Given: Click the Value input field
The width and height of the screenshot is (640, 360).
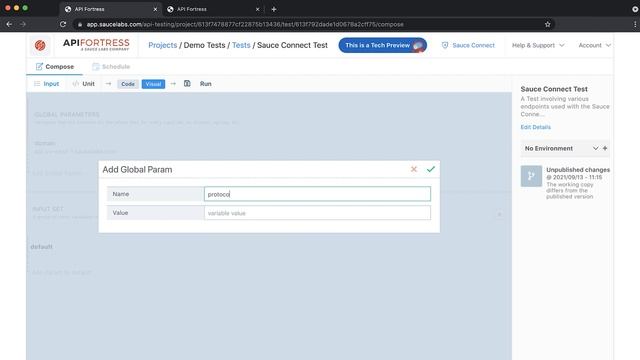Looking at the screenshot, I should coord(317,213).
